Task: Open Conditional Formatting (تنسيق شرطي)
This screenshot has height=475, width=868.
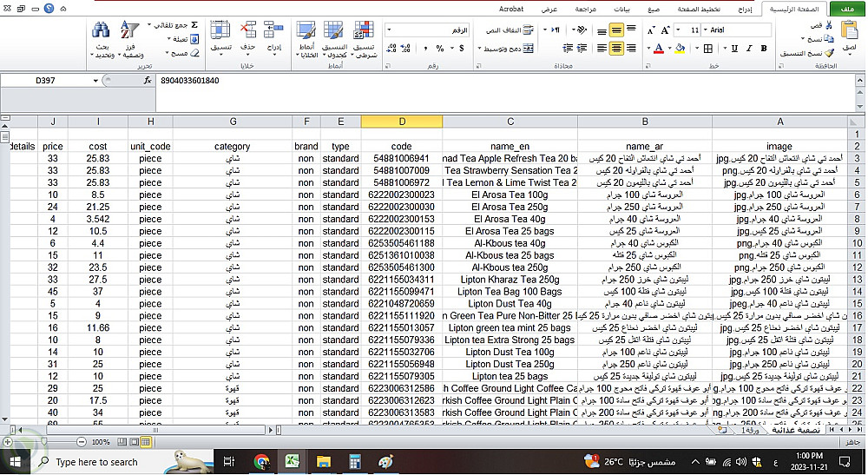Action: [x=364, y=39]
